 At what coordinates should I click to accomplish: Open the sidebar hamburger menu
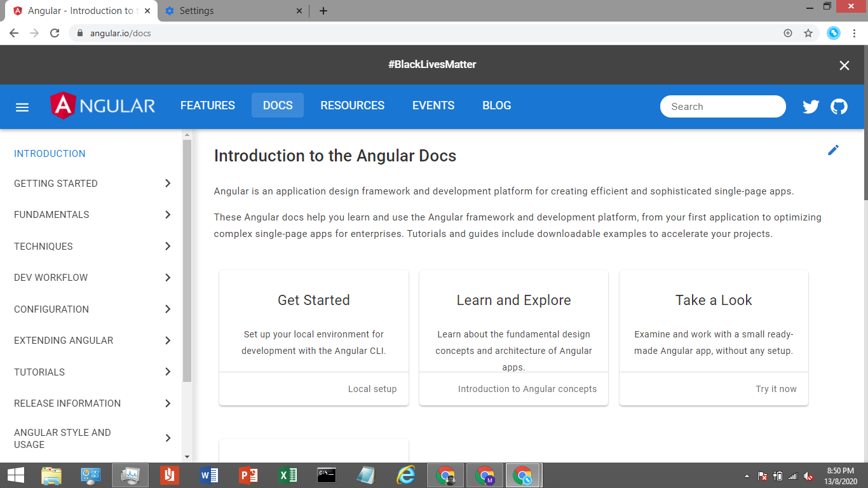(x=22, y=107)
